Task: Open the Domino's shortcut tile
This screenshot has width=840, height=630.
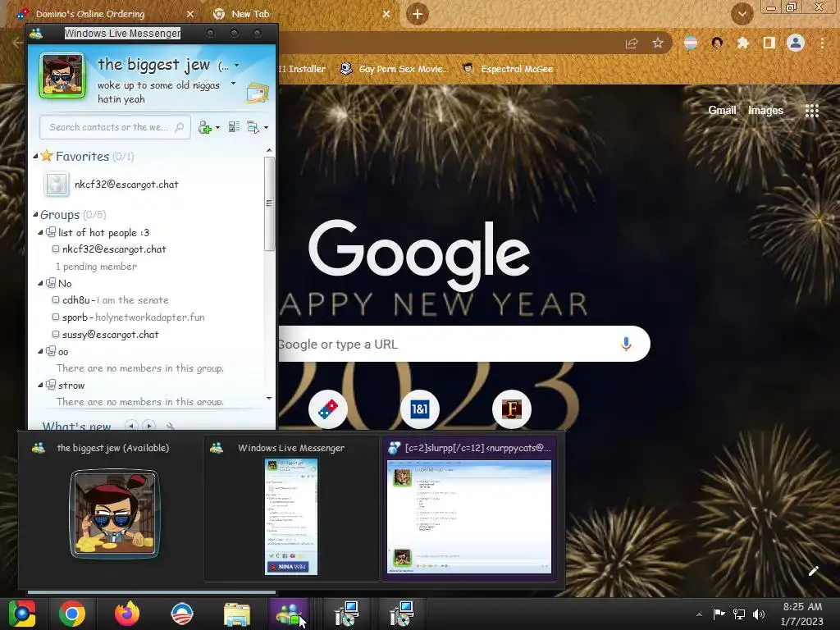Action: coord(328,409)
